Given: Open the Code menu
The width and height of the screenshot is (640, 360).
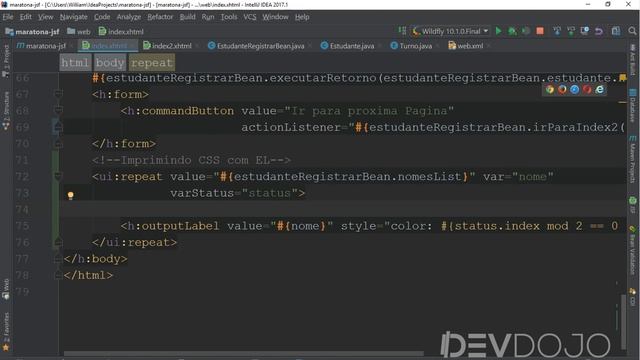Looking at the screenshot, I should (102, 17).
